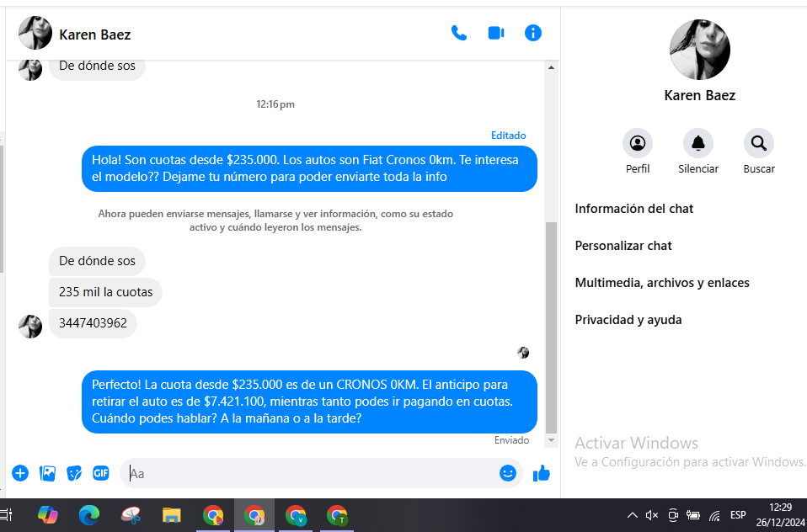Screen dimensions: 807x532
Task: Open more actions plus icon in composer
Action: point(20,473)
